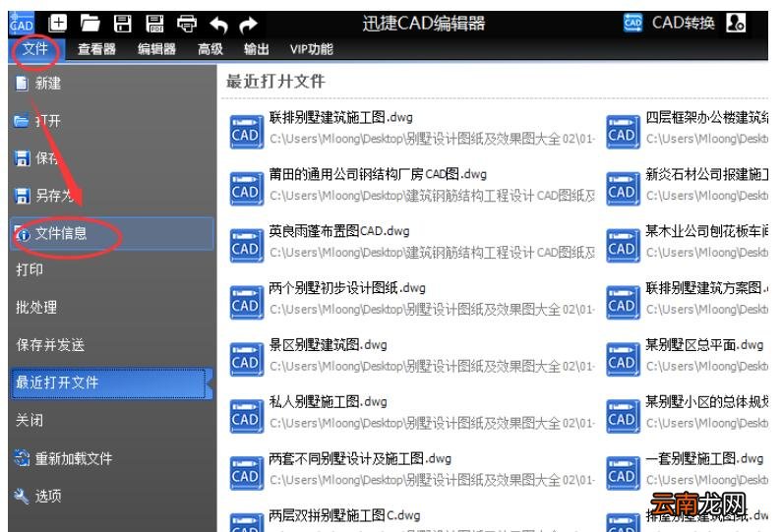Viewport: 782px width, 532px height.
Task: Click the CAD icon beside 某木业公司刨花板车间
Action: coord(623,246)
